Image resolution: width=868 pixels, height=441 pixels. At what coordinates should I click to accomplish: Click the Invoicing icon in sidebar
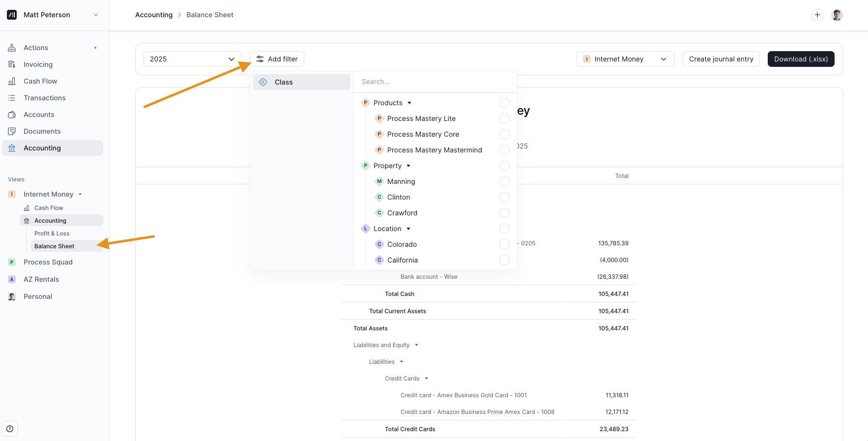(x=12, y=64)
